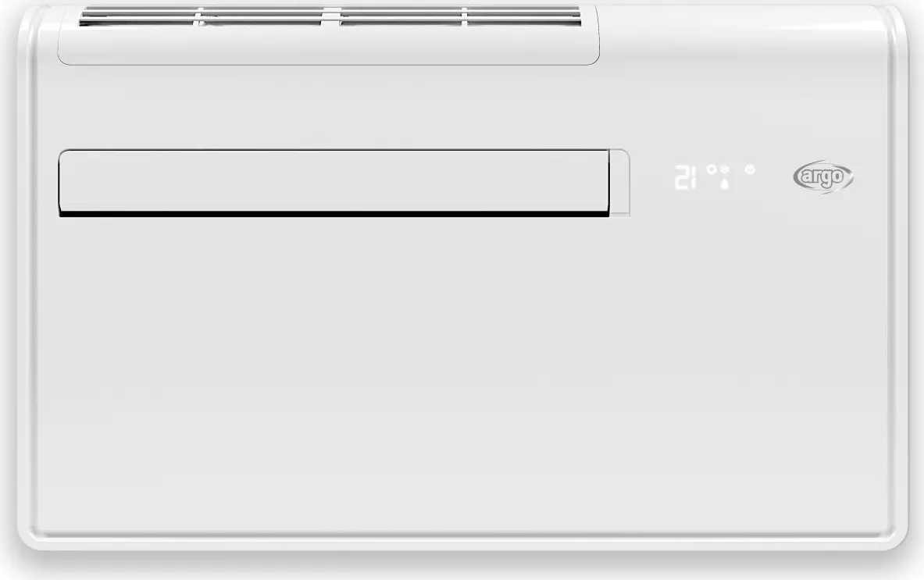The image size is (924, 580).
Task: Click the left rounded side edge of unit
Action: [x=27, y=277]
